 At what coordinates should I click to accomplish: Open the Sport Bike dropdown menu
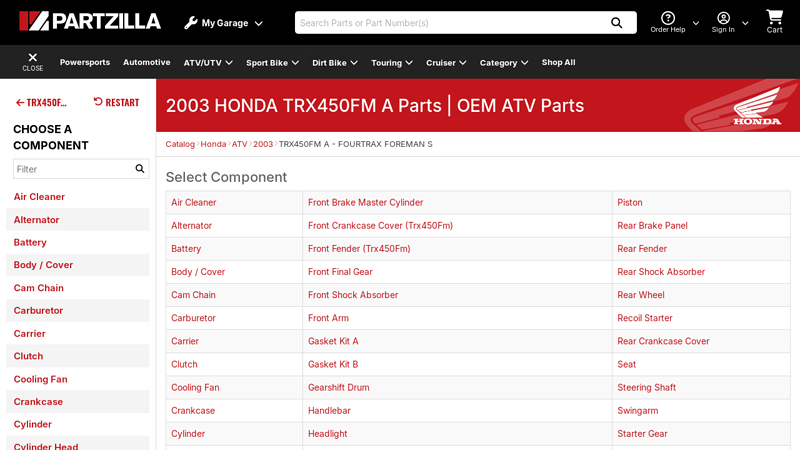(x=272, y=63)
